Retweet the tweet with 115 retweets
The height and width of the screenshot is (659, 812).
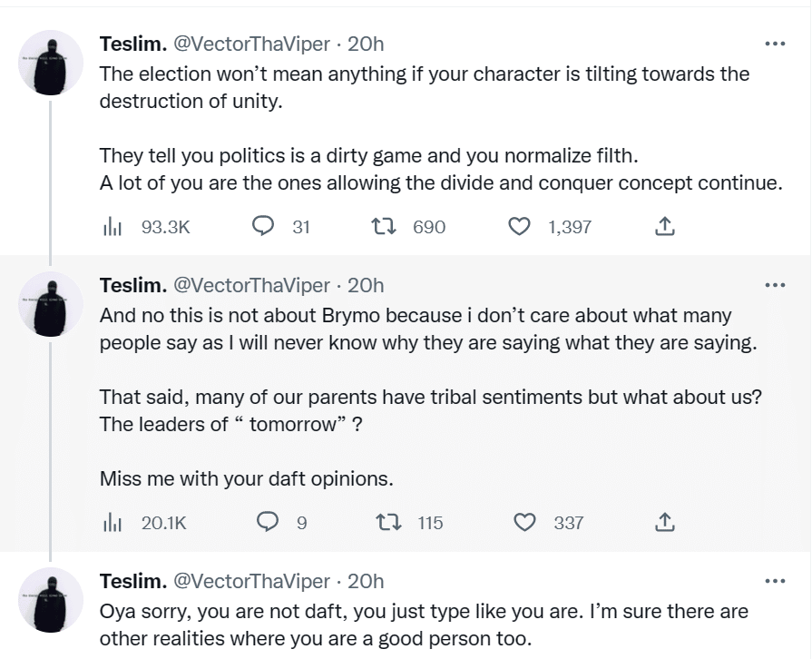coord(390,522)
